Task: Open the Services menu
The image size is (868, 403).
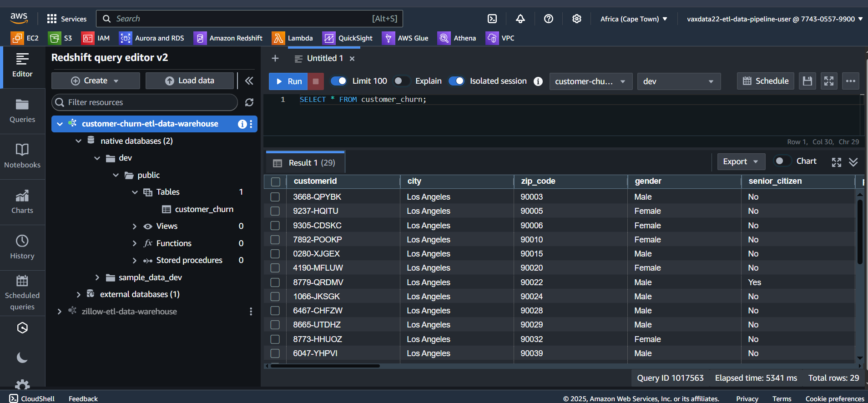Action: pyautogui.click(x=67, y=19)
